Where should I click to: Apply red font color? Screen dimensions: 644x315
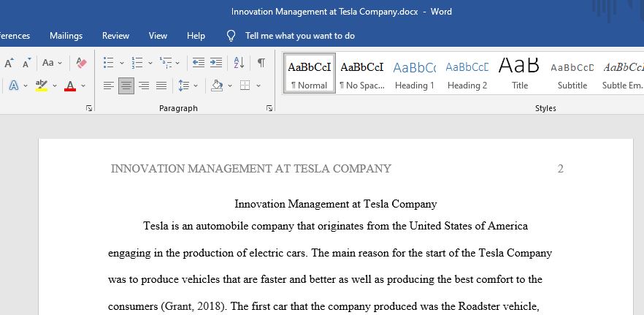[70, 86]
